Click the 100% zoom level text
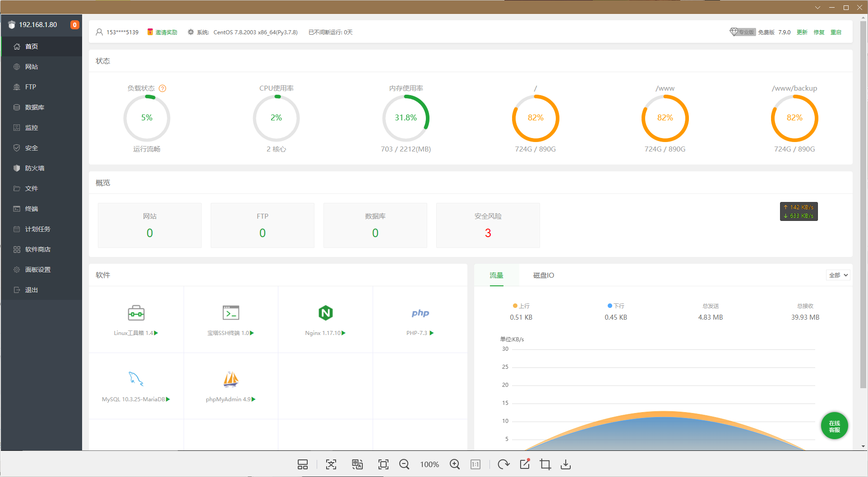This screenshot has height=477, width=868. [429, 464]
